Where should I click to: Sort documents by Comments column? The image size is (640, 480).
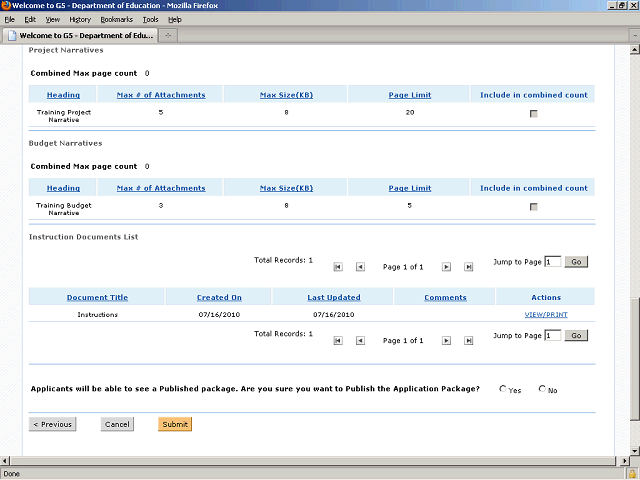(445, 298)
